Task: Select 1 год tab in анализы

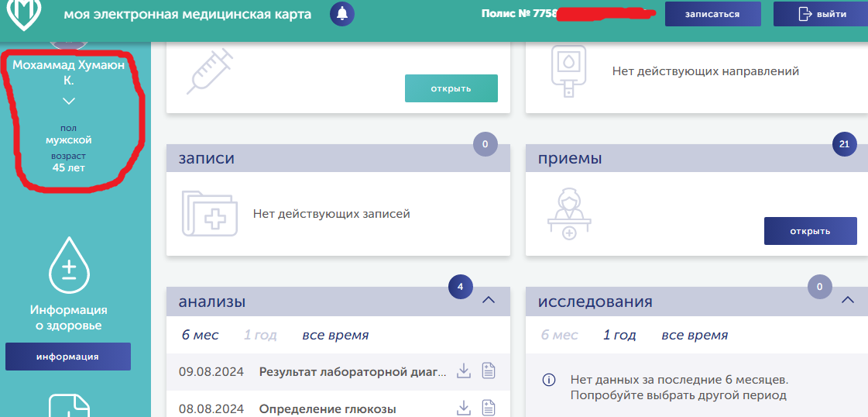Action: [260, 335]
